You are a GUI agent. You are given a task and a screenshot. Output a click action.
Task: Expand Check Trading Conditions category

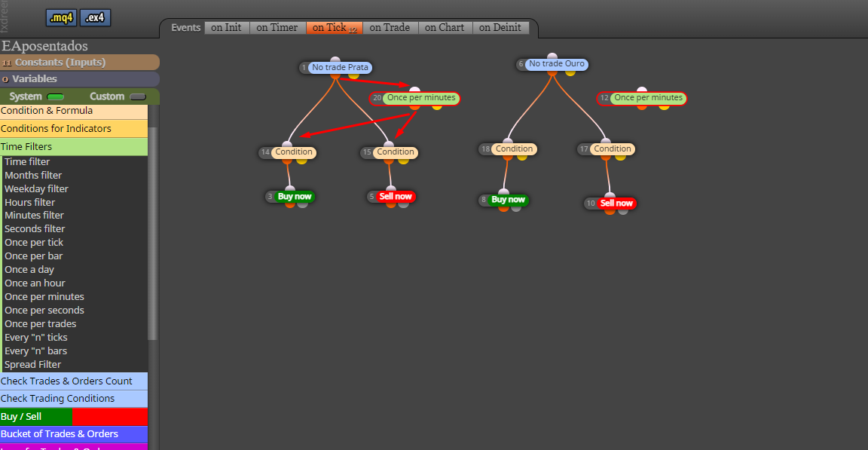point(74,399)
